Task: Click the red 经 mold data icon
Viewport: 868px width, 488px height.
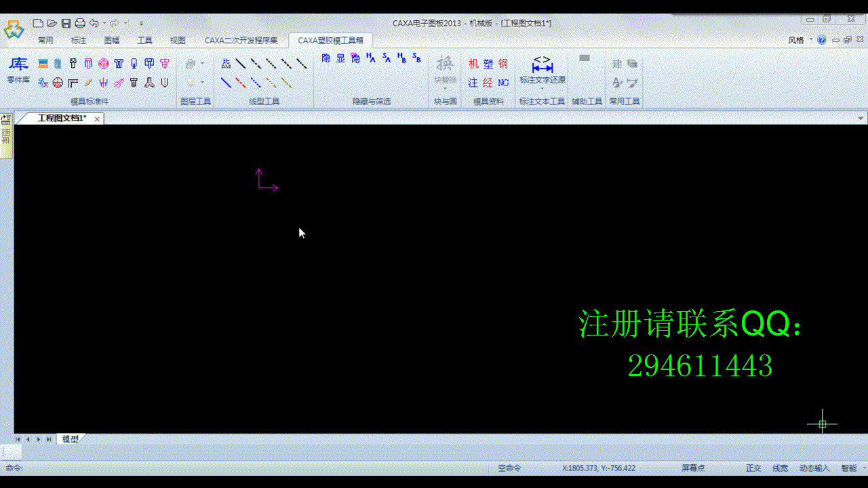Action: (488, 83)
